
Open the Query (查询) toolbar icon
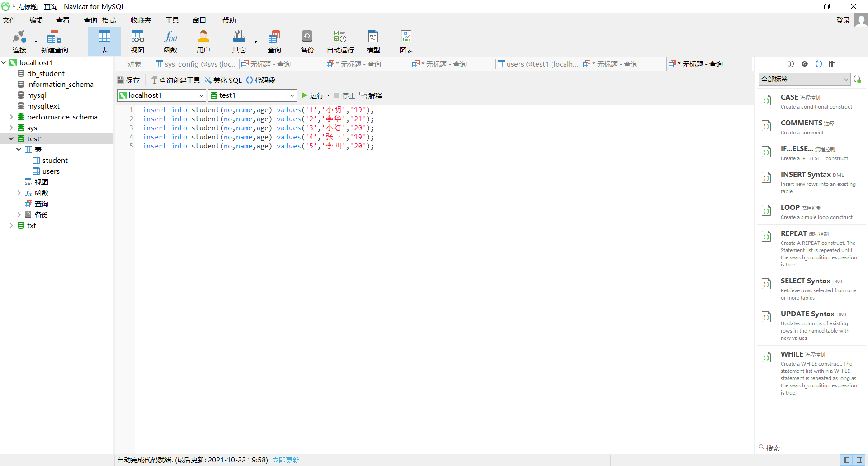(274, 42)
